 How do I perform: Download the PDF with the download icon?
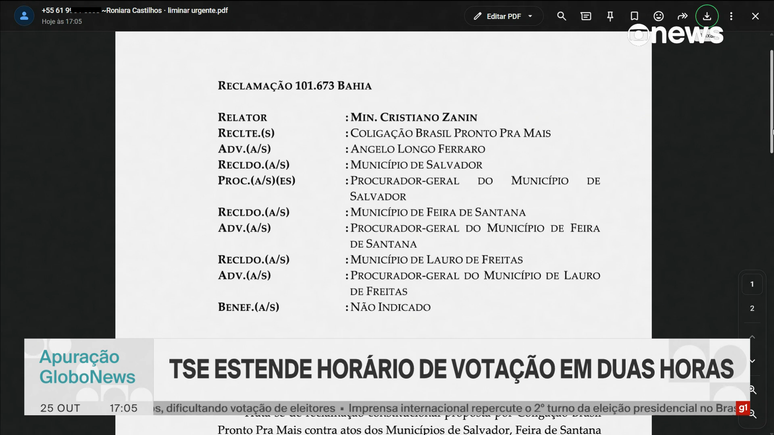(707, 16)
